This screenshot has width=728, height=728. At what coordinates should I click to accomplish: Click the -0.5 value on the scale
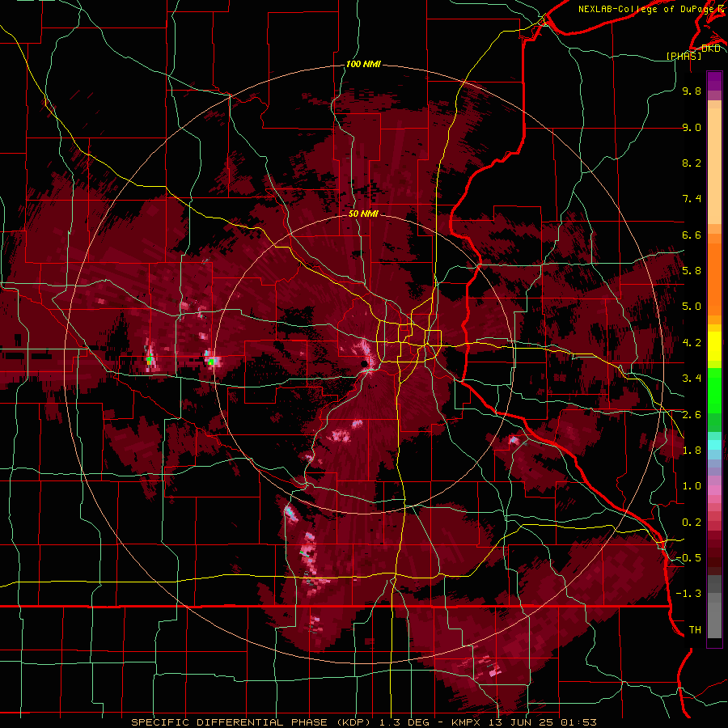pos(688,557)
